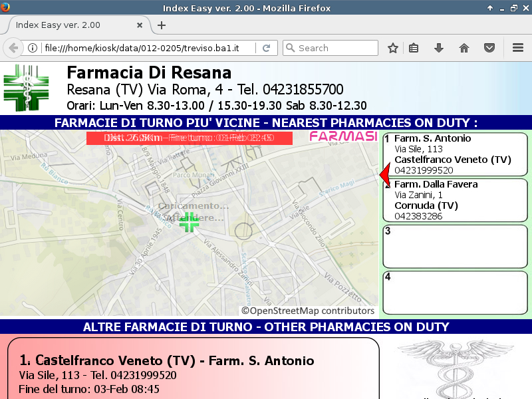The image size is (532, 399).
Task: Open the Firefox hamburger menu
Action: [x=518, y=48]
